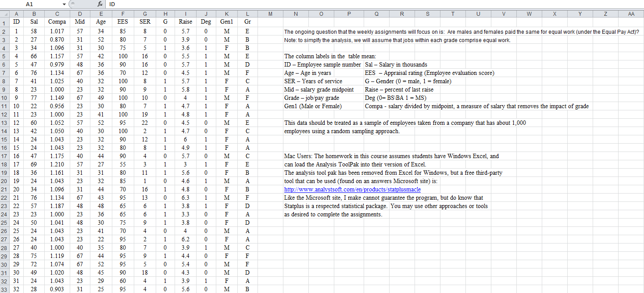Click cell C1 labeled Compa
644x293 pixels.
point(57,21)
